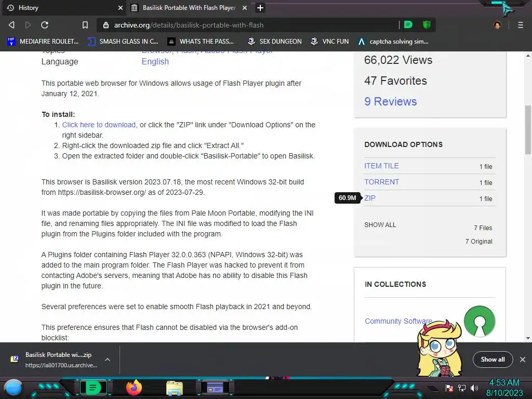Viewport: 532px width, 399px height.
Task: Close the Basilisk Portable tab
Action: click(x=245, y=8)
